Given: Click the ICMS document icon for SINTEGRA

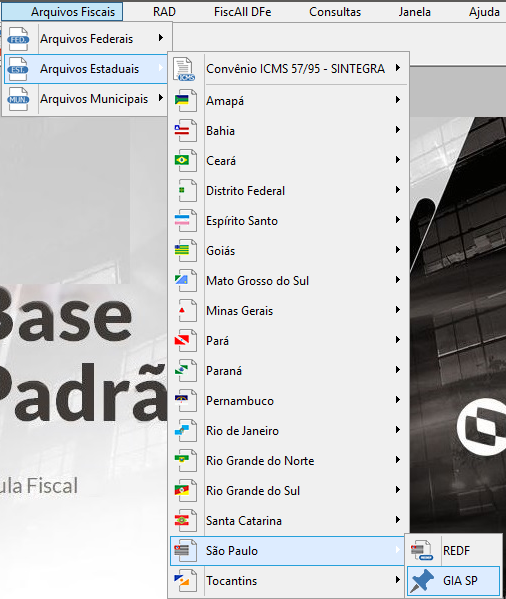Looking at the screenshot, I should point(185,69).
